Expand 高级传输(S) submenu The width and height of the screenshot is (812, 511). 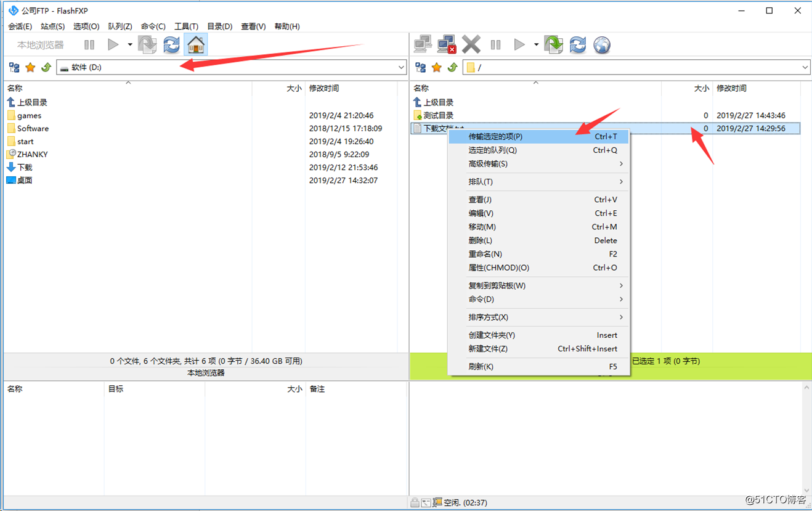pos(538,164)
